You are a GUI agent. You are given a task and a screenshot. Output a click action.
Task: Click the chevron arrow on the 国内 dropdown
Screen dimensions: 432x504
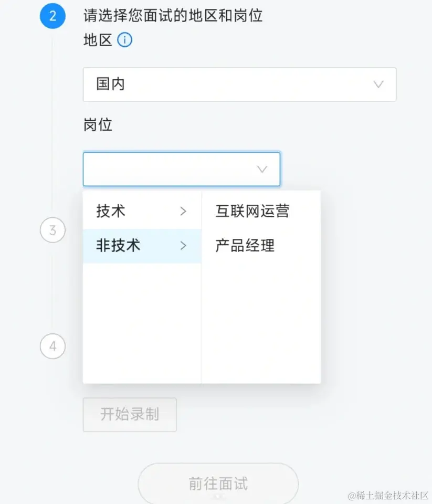(x=378, y=85)
